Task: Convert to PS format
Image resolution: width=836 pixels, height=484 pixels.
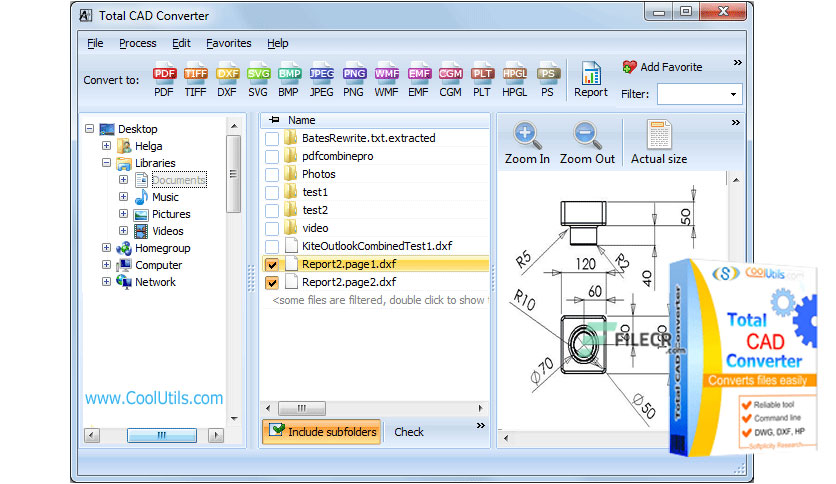Action: pos(548,80)
